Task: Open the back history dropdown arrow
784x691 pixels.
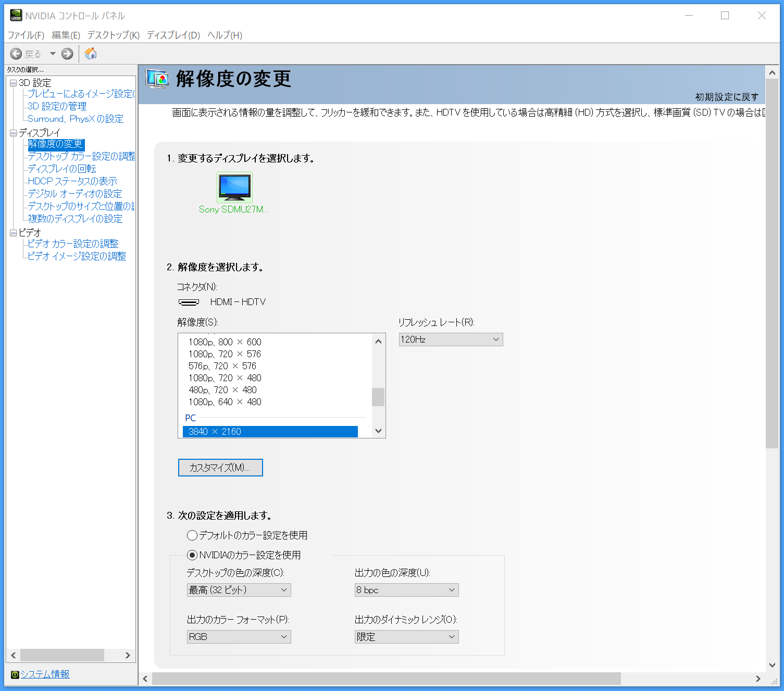Action: pos(53,54)
